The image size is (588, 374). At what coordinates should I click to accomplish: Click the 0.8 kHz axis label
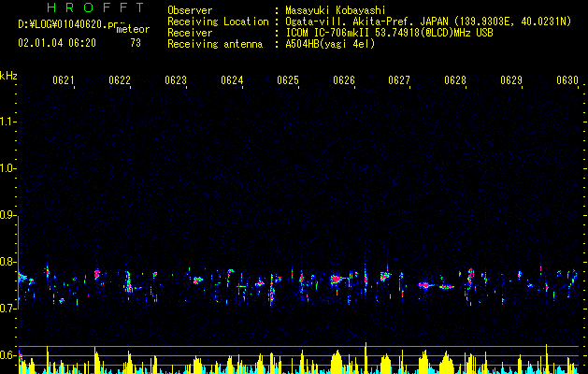click(x=7, y=262)
